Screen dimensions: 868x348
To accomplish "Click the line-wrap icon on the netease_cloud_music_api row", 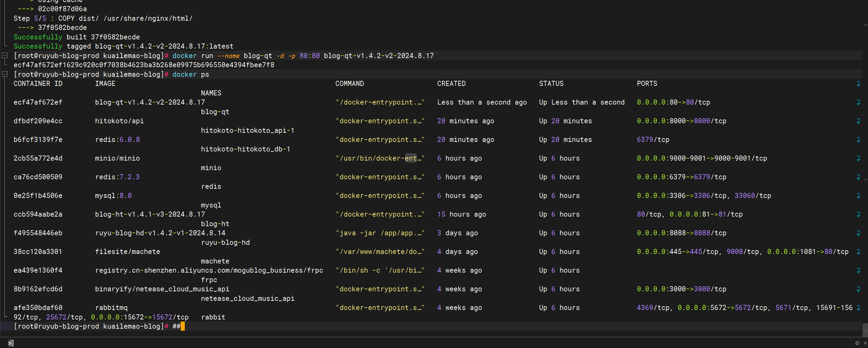I will coord(858,289).
